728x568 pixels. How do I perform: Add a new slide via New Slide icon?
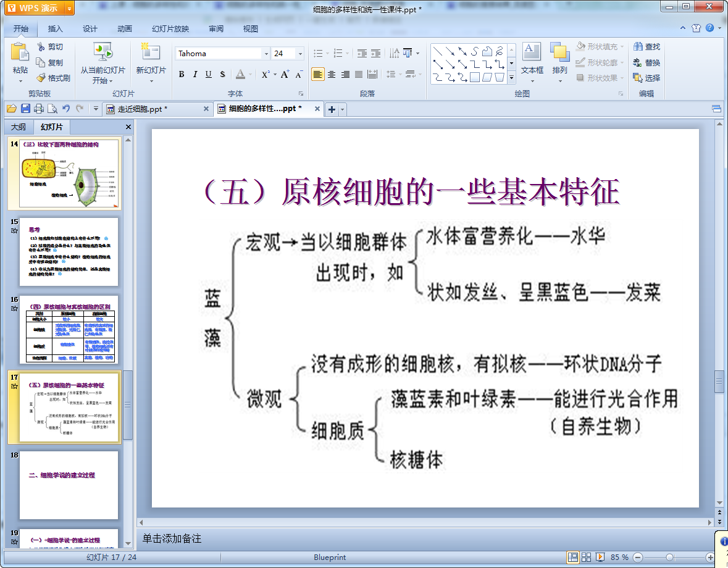click(151, 52)
